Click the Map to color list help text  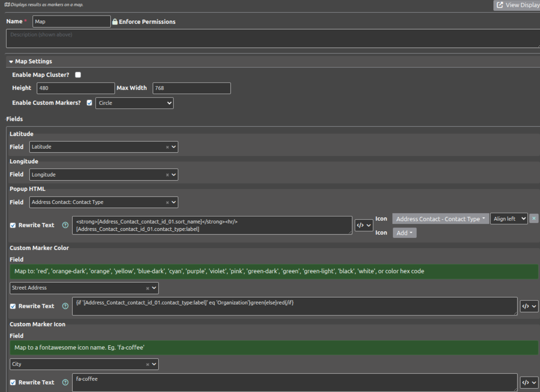(219, 271)
